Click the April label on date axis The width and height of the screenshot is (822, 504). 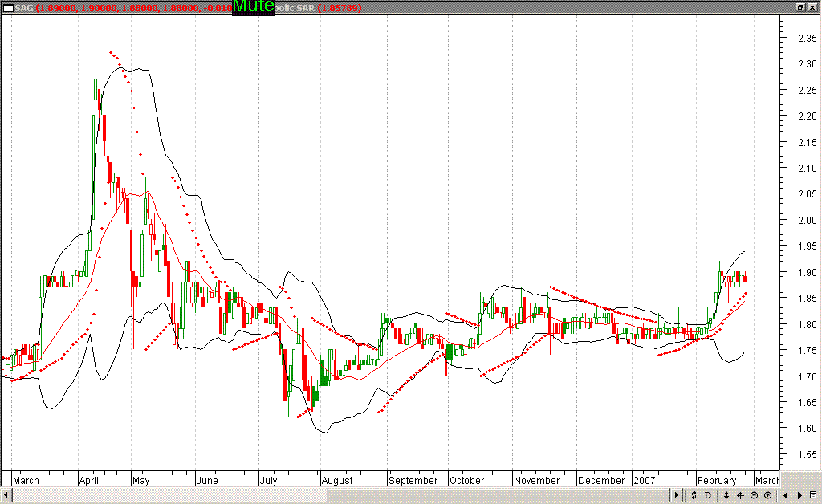[88, 481]
